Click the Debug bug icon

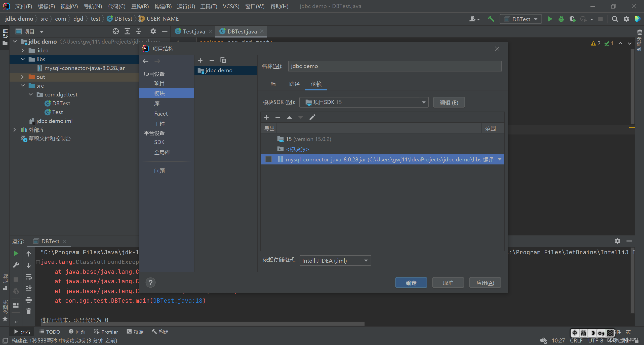[x=561, y=19]
